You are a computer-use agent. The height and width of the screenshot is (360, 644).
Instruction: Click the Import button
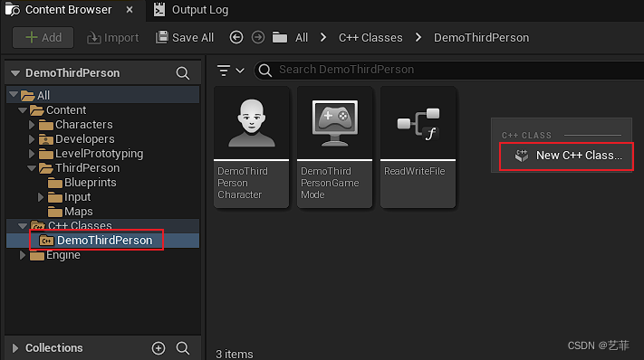112,38
